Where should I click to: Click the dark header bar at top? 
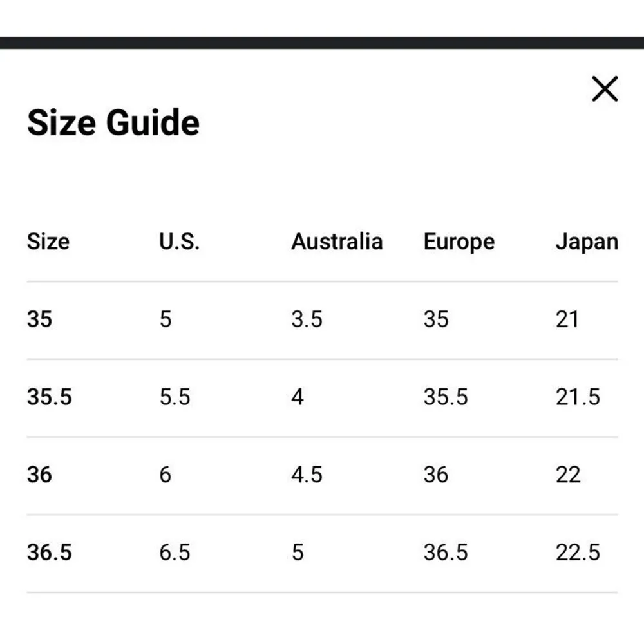click(322, 43)
